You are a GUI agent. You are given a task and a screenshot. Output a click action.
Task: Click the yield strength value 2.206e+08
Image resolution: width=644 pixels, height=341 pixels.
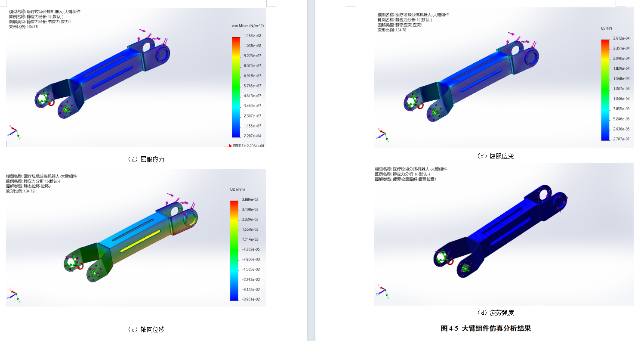(255, 146)
